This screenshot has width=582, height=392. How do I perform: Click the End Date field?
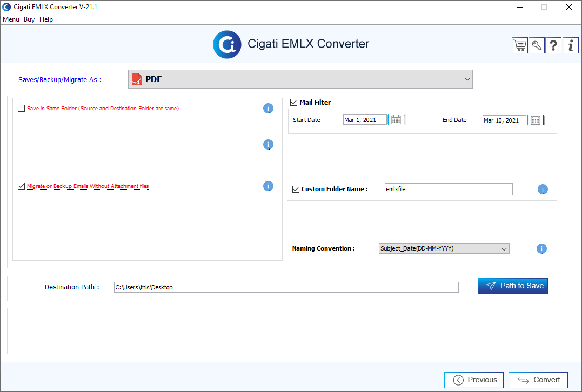504,120
